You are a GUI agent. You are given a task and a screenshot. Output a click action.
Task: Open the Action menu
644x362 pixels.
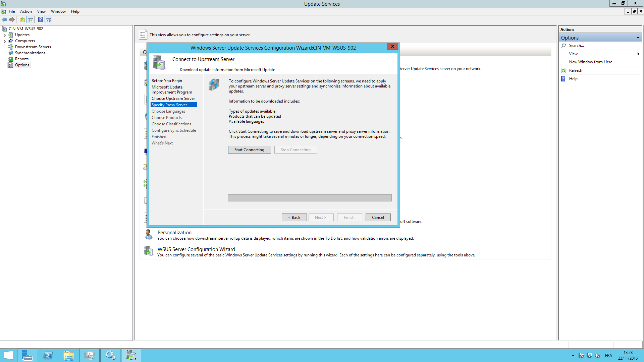click(26, 11)
